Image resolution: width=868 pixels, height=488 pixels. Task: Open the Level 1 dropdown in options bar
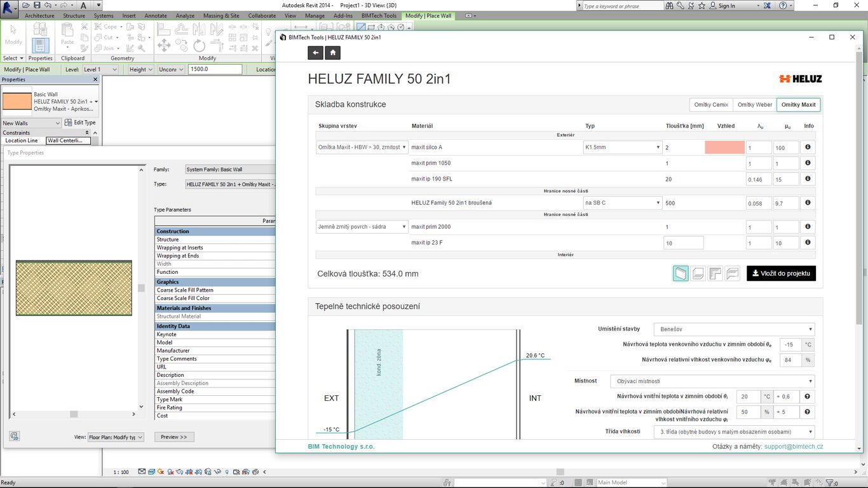(x=100, y=69)
